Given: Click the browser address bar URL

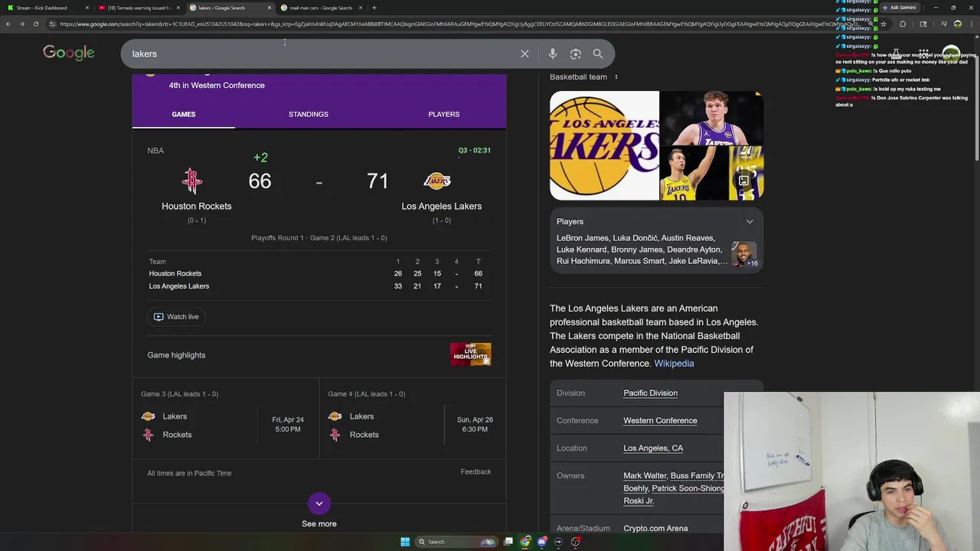Looking at the screenshot, I should (x=459, y=24).
